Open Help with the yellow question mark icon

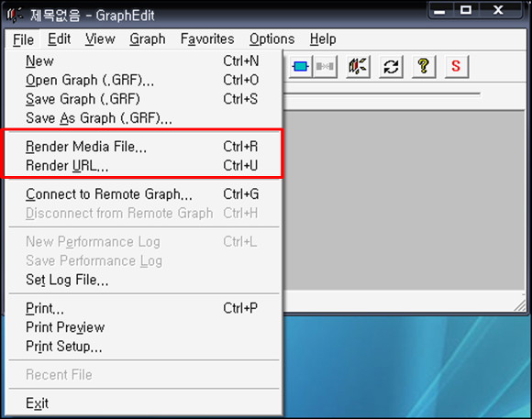point(424,67)
